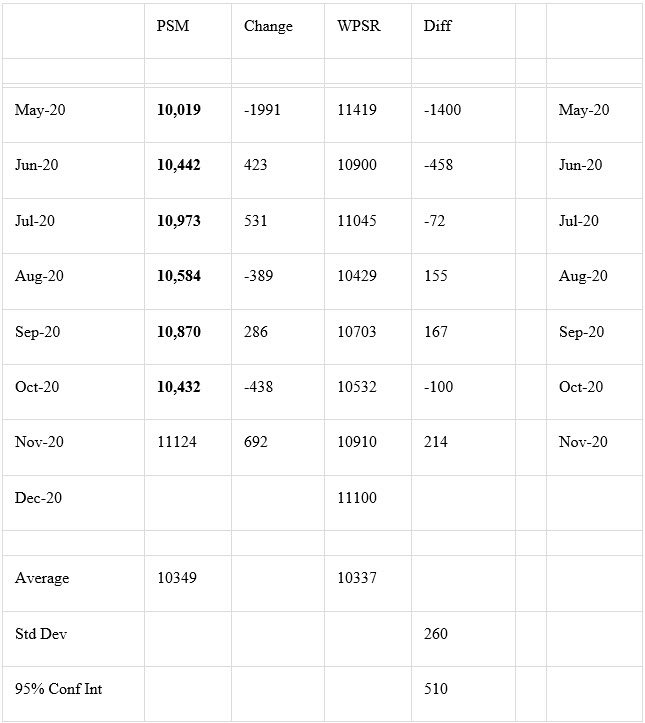Click the PSM column header
Screen dimensions: 645x723
(x=173, y=26)
